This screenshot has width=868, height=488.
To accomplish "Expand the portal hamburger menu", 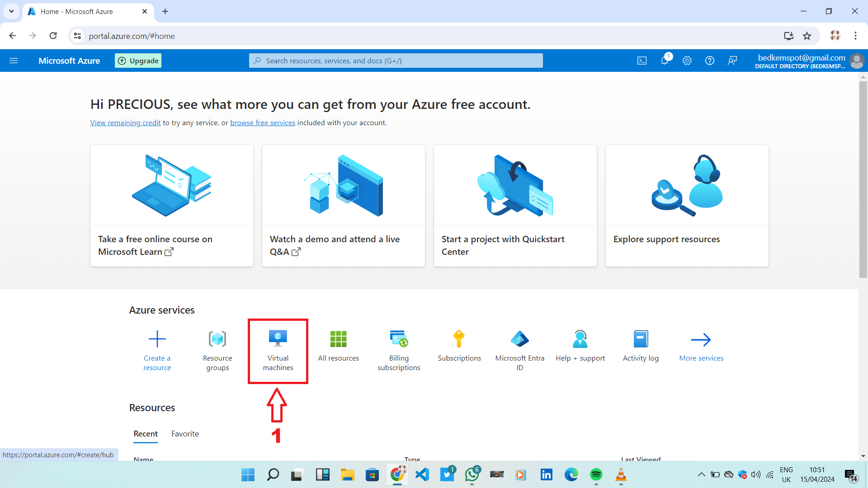I will tap(14, 61).
